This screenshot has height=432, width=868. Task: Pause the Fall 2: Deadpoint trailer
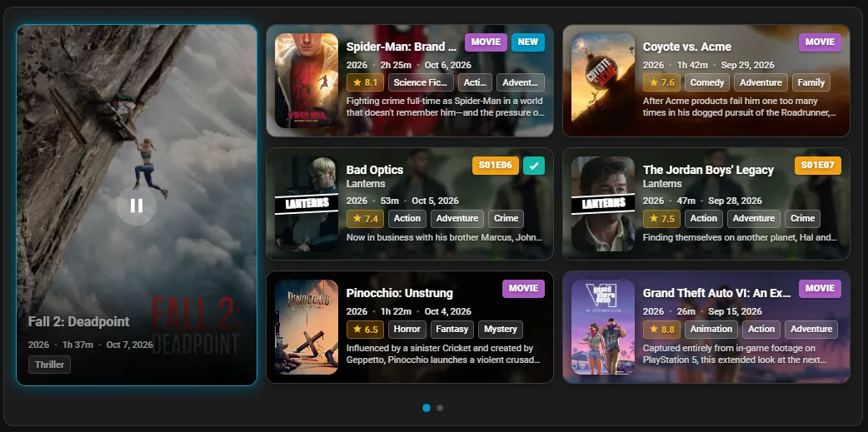click(x=136, y=206)
